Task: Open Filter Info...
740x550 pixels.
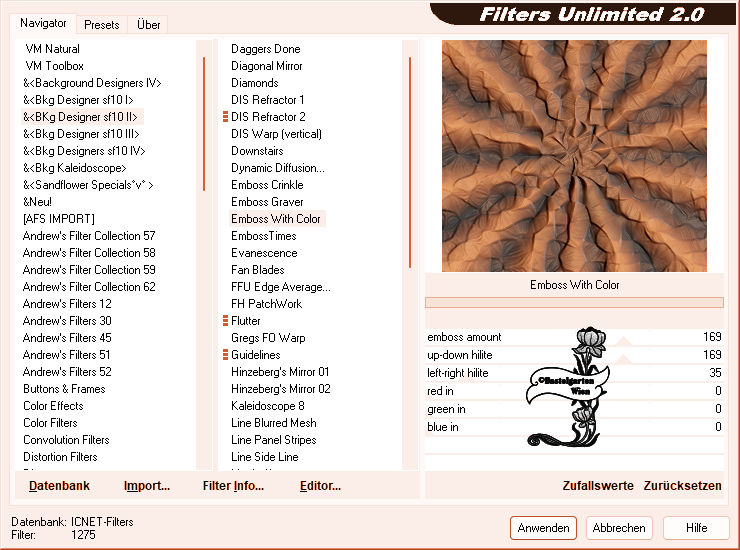Action: point(233,486)
